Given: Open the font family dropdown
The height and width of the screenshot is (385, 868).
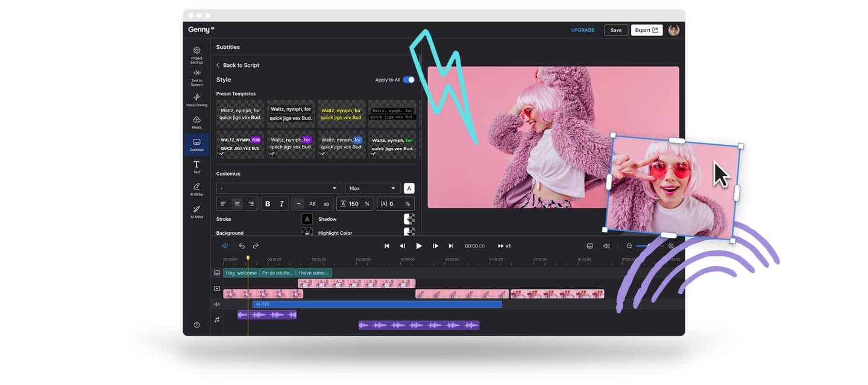Looking at the screenshot, I should coord(278,188).
